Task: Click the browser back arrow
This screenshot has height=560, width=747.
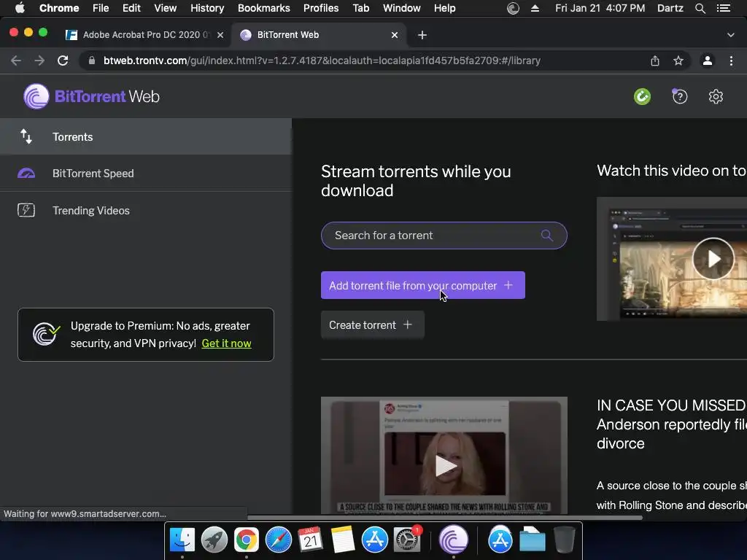Action: click(16, 61)
